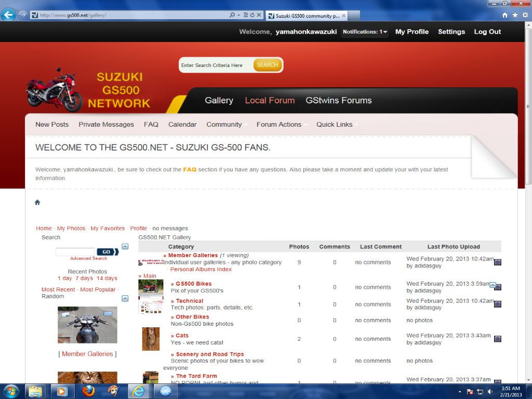
Task: Launch Firefox from the taskbar
Action: [x=89, y=391]
